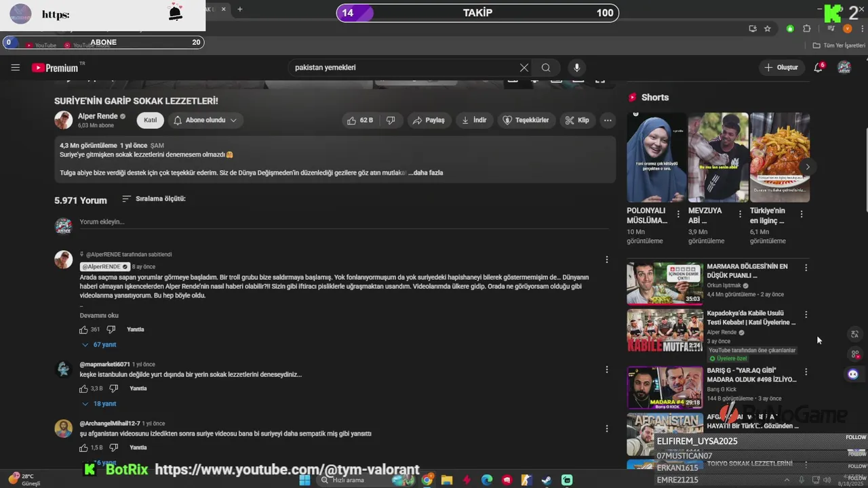This screenshot has width=868, height=488.
Task: Open options for Türkiye'nin en ilginç short
Action: [802, 214]
